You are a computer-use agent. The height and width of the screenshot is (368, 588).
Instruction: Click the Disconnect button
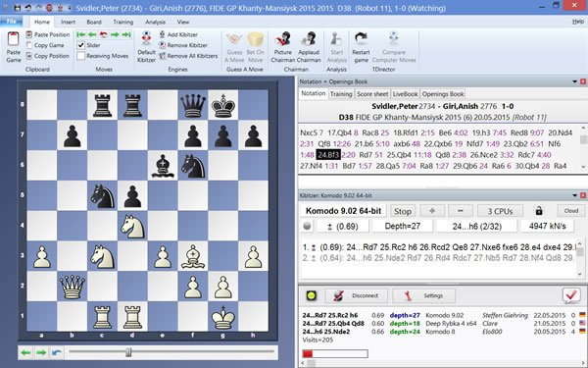(356, 296)
